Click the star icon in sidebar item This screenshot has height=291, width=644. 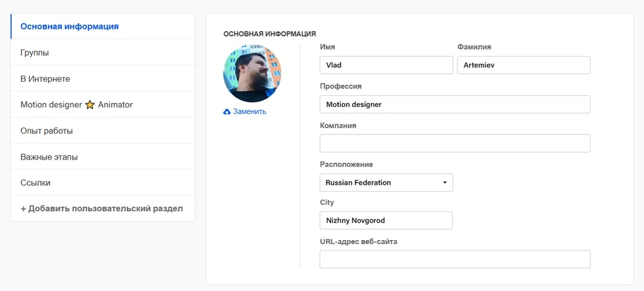(90, 105)
